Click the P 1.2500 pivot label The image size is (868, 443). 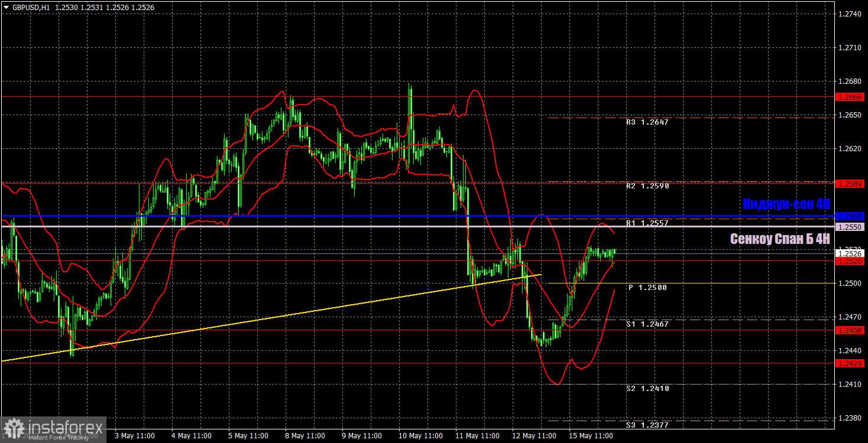pos(647,288)
